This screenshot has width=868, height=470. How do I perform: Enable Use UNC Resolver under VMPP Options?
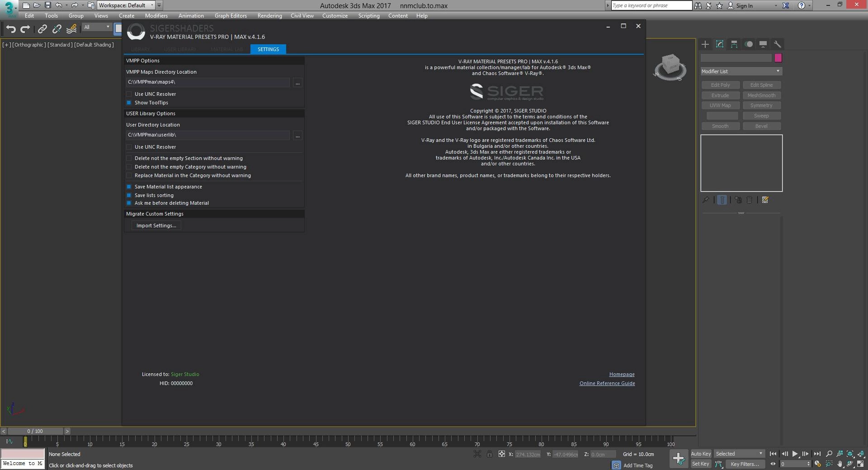tap(129, 94)
